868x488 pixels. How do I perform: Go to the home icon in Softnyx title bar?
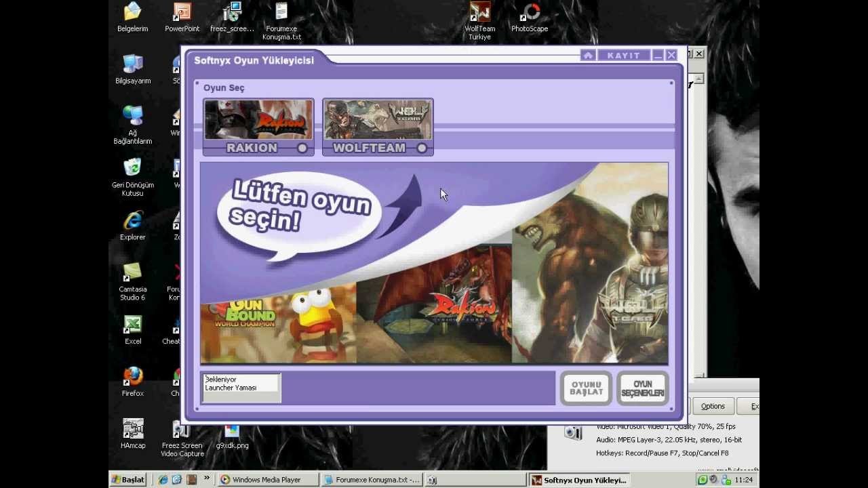click(588, 56)
